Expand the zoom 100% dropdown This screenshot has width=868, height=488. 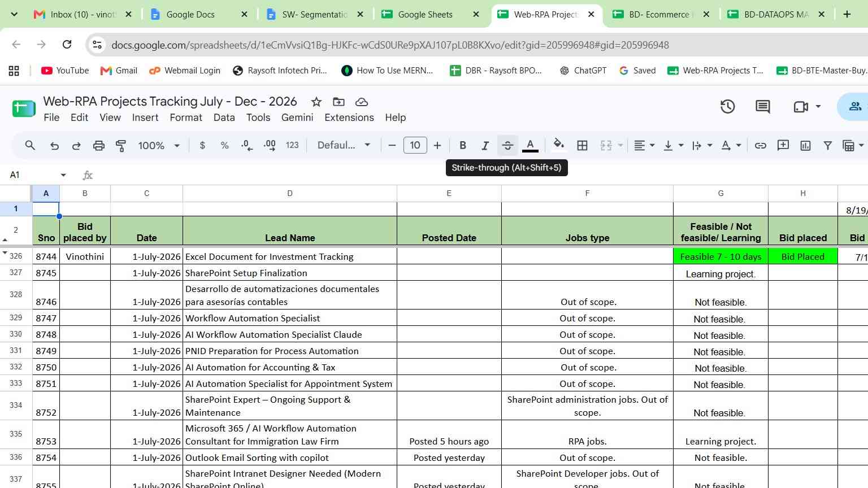click(159, 146)
